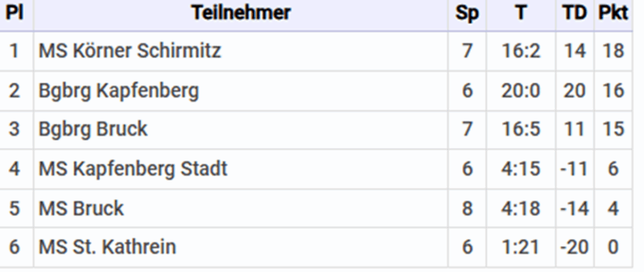Click the Pkt column header
The image size is (644, 272).
click(613, 13)
